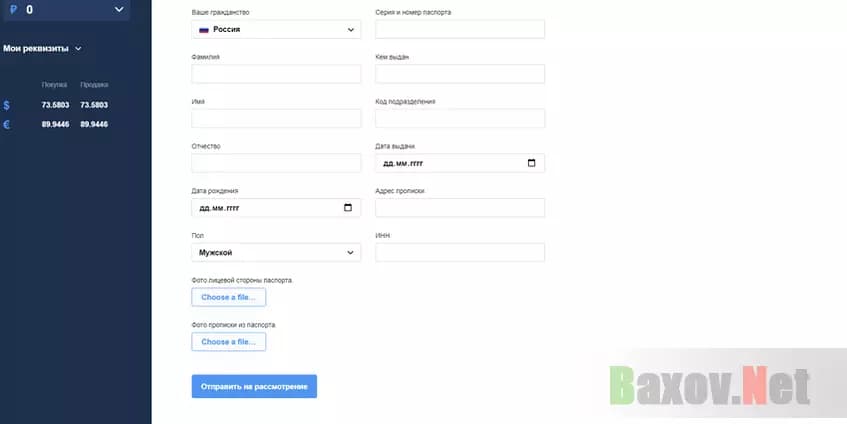Screen dimensions: 847x424
Task: Focus the Отчество text field
Action: point(276,163)
